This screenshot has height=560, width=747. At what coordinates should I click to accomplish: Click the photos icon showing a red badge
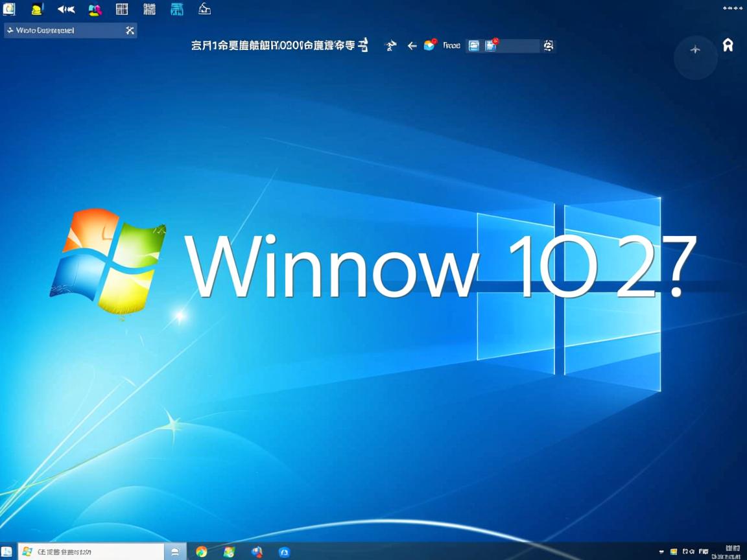[x=490, y=45]
